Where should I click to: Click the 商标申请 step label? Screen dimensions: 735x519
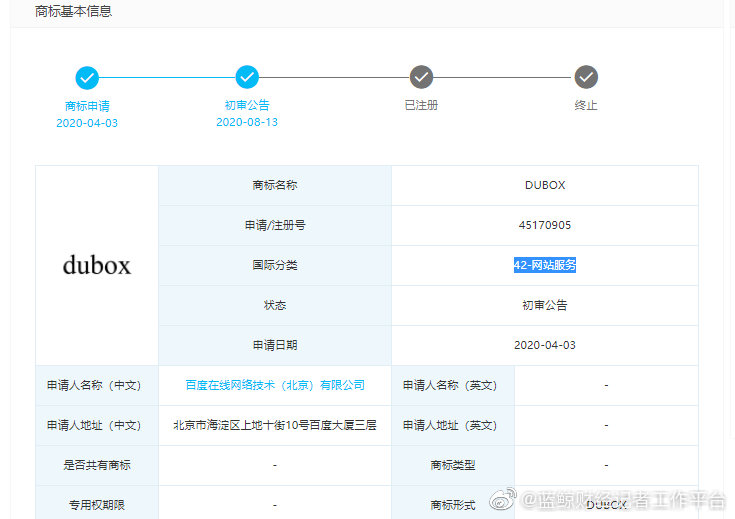(87, 106)
